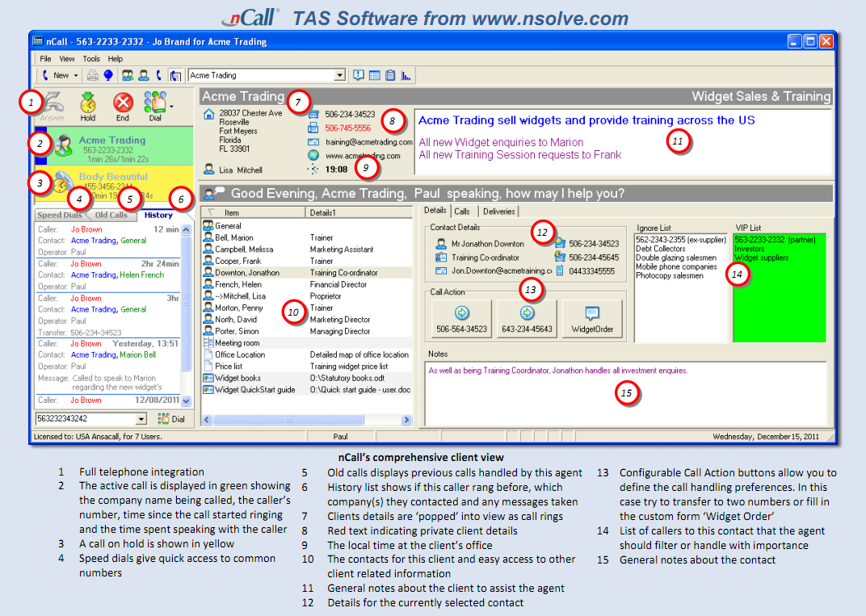Click the person icon next to Lisa Mitchell
This screenshot has height=616, width=866.
pyautogui.click(x=208, y=169)
